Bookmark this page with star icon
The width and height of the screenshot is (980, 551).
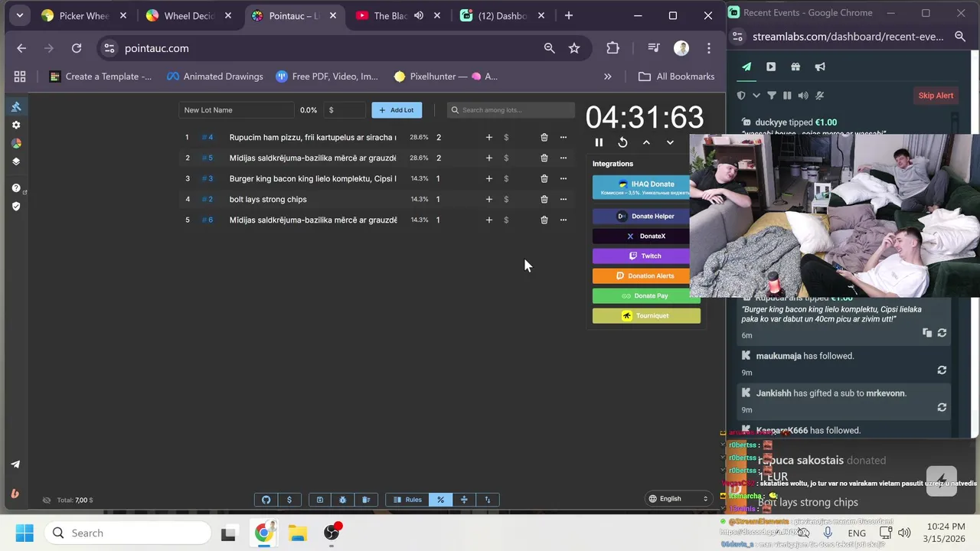coord(574,48)
